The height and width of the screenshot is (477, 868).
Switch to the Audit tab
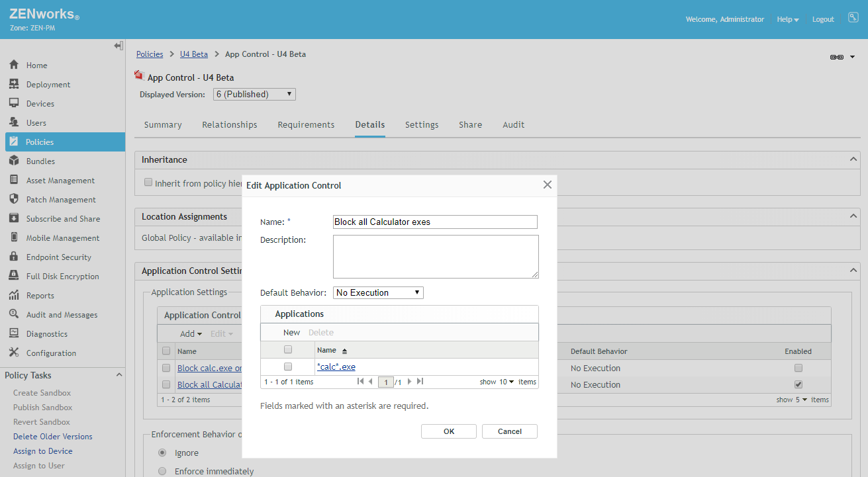[513, 124]
